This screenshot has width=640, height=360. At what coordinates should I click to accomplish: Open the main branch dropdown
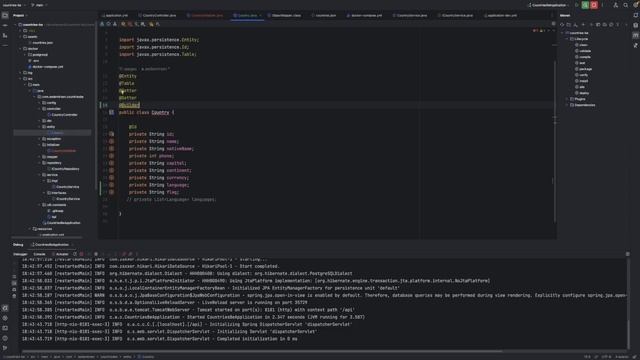pyautogui.click(x=39, y=5)
